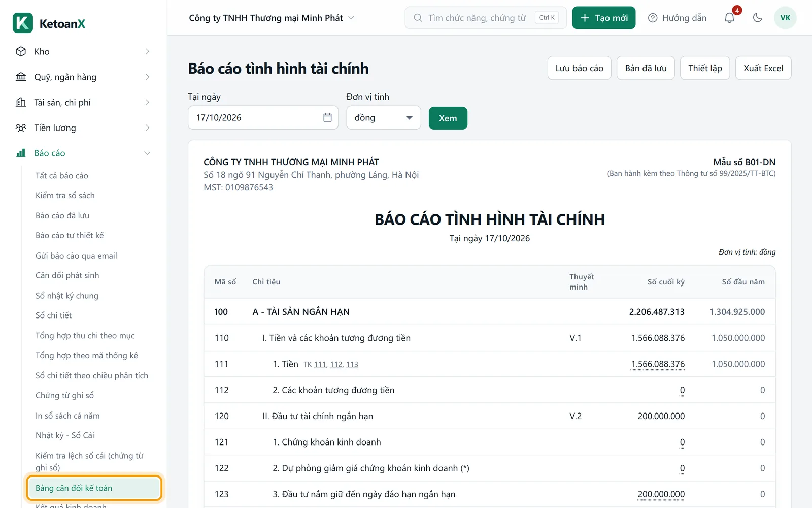Image resolution: width=812 pixels, height=508 pixels.
Task: Click the KetoanX logo icon
Action: coord(23,23)
